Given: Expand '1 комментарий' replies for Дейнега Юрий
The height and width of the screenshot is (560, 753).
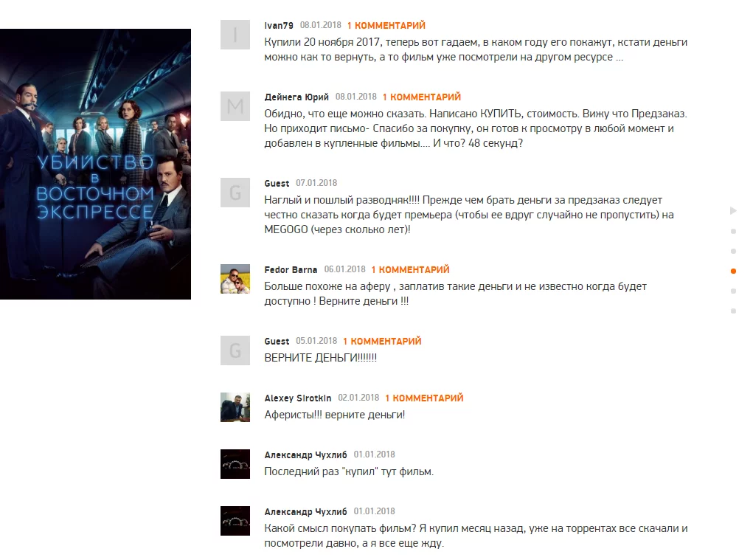Looking at the screenshot, I should tap(422, 97).
